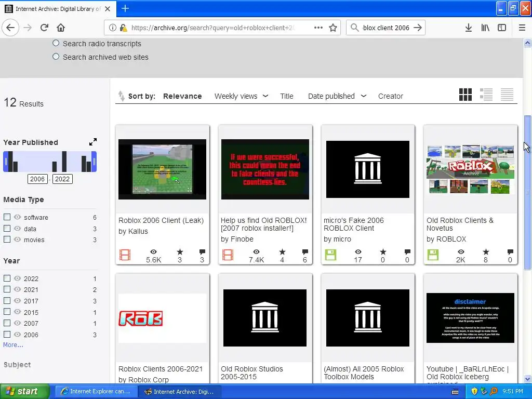532x399 pixels.
Task: Toggle the eye icon beside the 2021 year
Action: [x=17, y=289]
